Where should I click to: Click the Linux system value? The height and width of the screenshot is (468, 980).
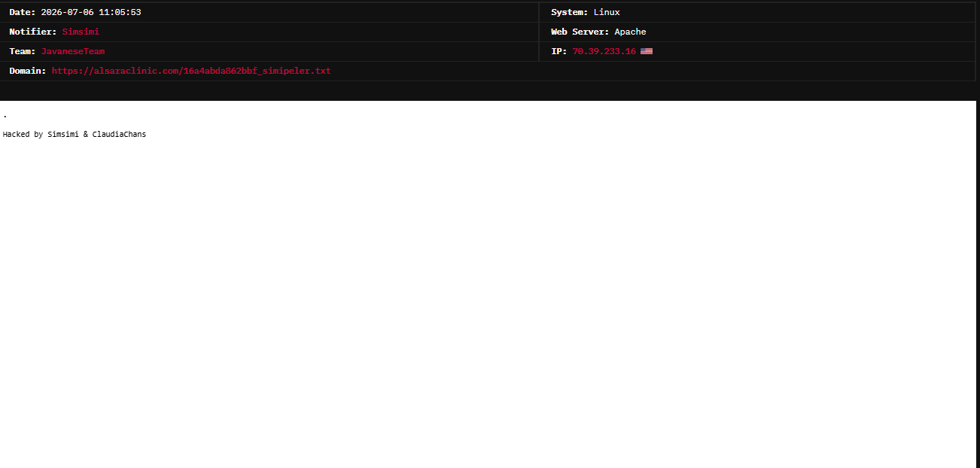click(607, 12)
